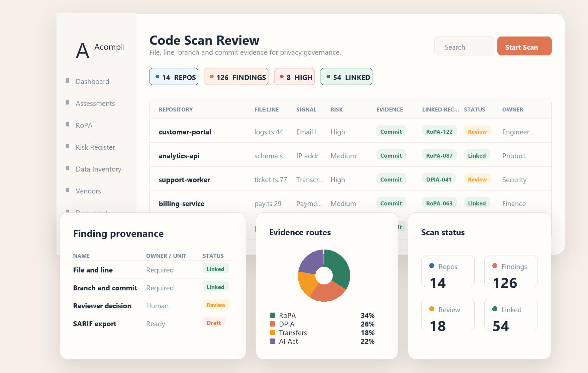The width and height of the screenshot is (588, 373).
Task: Click Linked status for analytics-api
Action: pyautogui.click(x=477, y=155)
